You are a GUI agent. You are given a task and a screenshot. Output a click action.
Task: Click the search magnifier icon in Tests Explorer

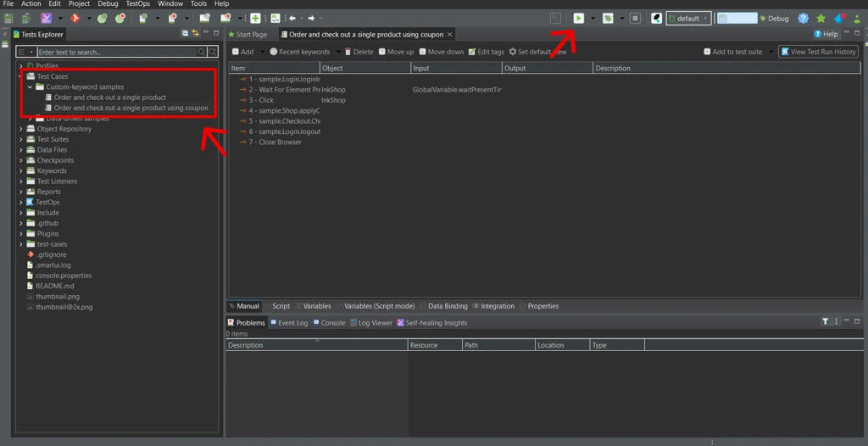202,52
